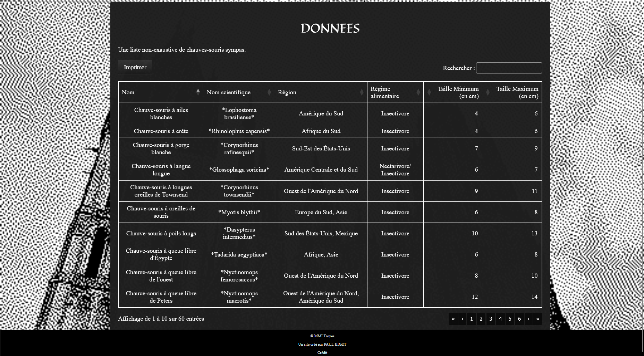Click Un site créé par PAUL BIGET text

322,344
